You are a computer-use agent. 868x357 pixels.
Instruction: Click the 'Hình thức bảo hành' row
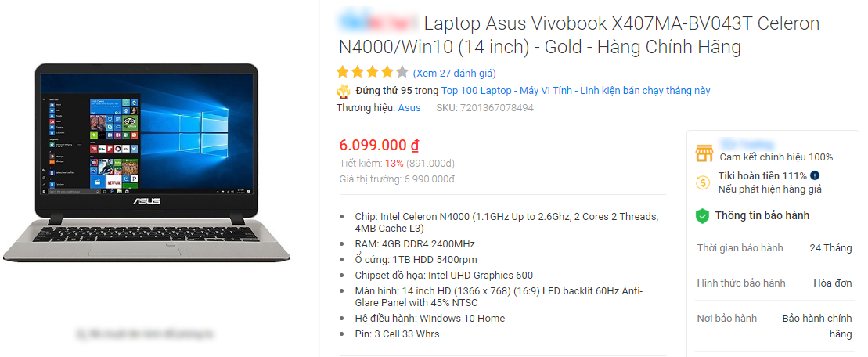774,283
